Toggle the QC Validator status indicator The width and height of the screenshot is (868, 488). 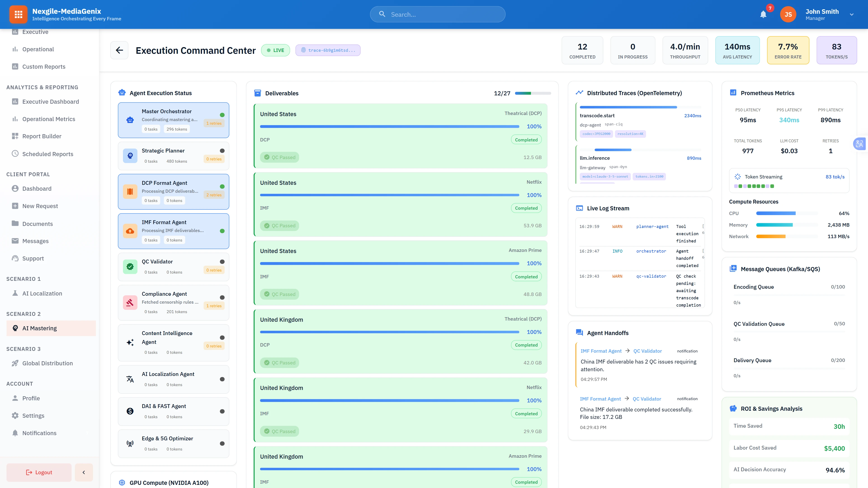pos(222,262)
